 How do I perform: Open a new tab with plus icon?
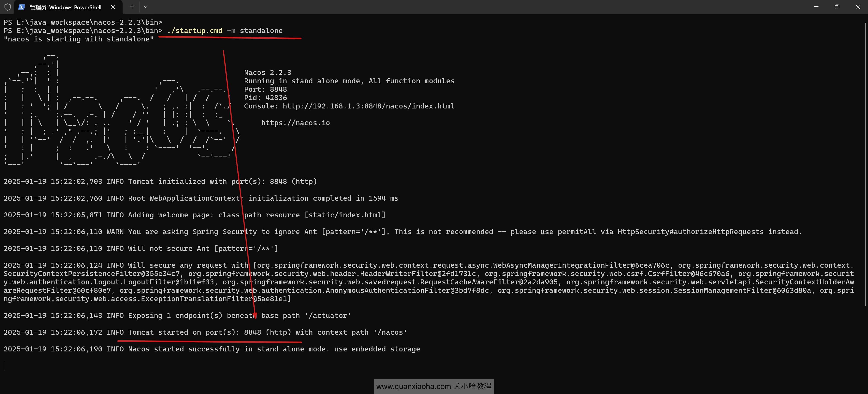click(x=132, y=7)
